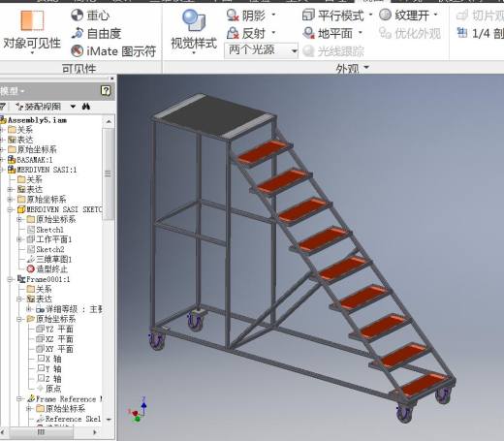Select the 详细等级 level of detail node
The image size is (504, 441).
[74, 309]
